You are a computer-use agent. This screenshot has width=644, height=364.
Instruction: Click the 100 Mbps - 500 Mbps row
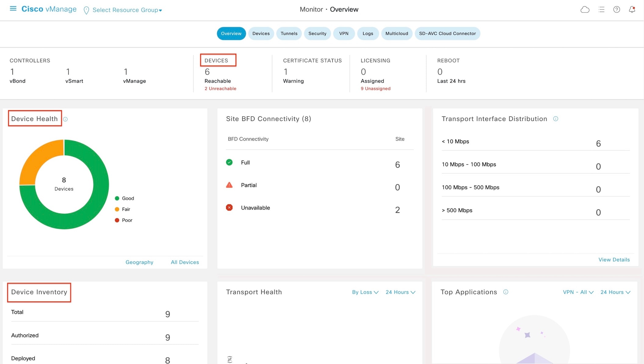[536, 188]
